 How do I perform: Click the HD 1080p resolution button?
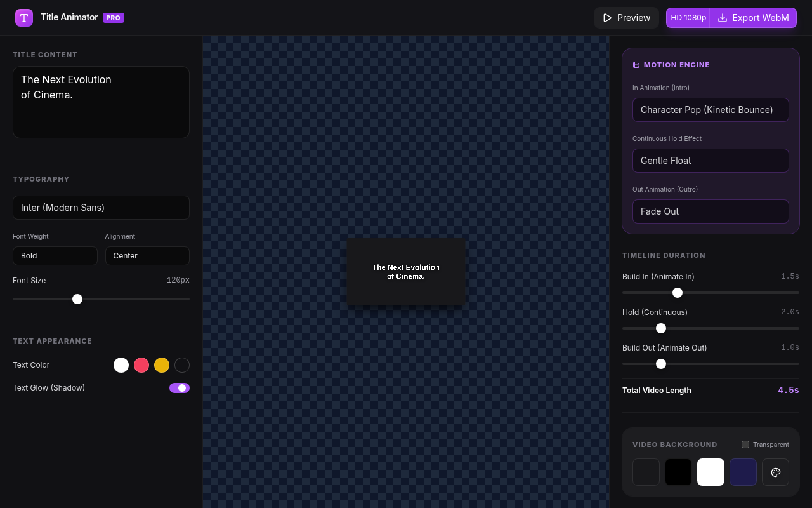[688, 18]
